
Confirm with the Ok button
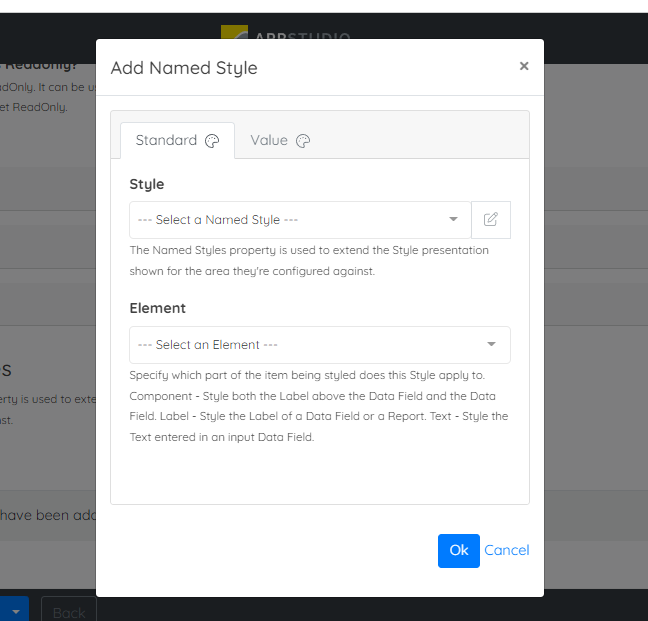[458, 550]
